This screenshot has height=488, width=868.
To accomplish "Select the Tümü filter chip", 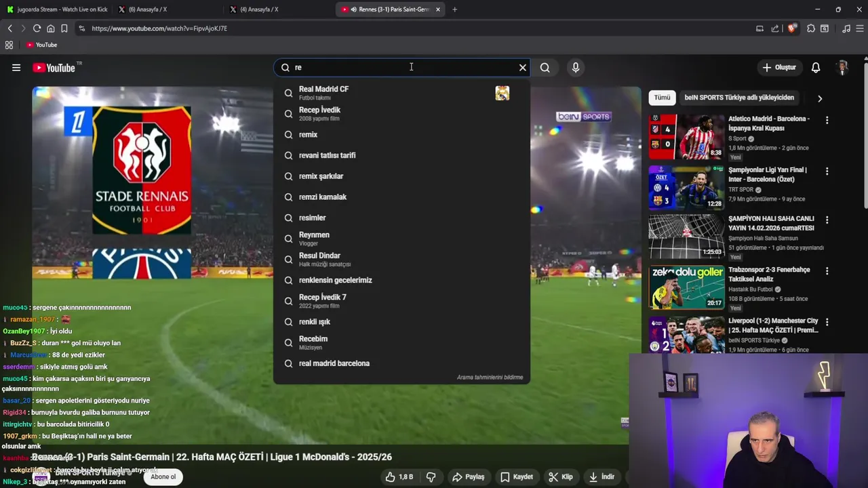I will [x=662, y=98].
